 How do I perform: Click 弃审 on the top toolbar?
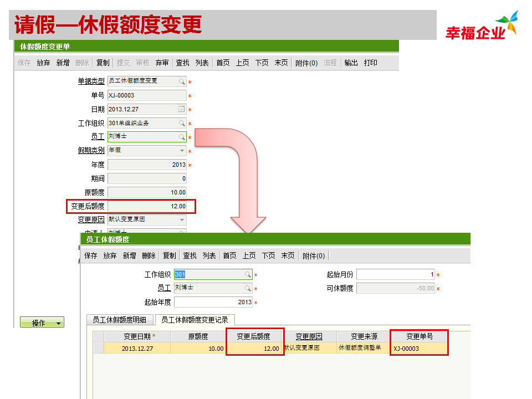pos(162,63)
